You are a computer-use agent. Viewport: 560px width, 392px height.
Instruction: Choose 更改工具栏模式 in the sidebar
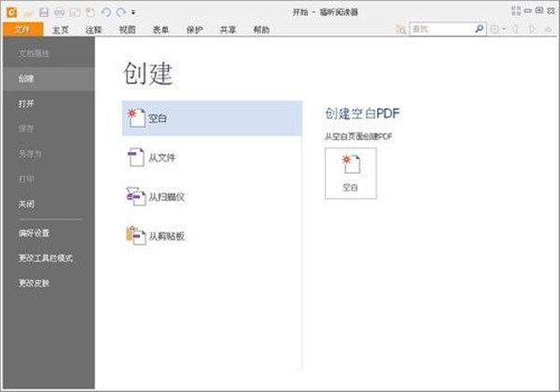(x=46, y=259)
